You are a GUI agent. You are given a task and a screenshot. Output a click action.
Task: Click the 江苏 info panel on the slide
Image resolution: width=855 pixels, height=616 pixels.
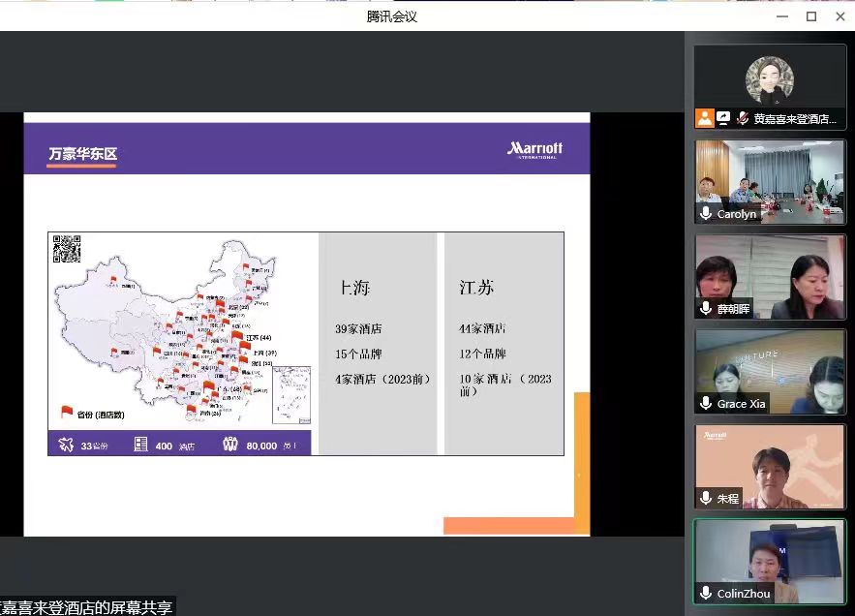point(504,344)
